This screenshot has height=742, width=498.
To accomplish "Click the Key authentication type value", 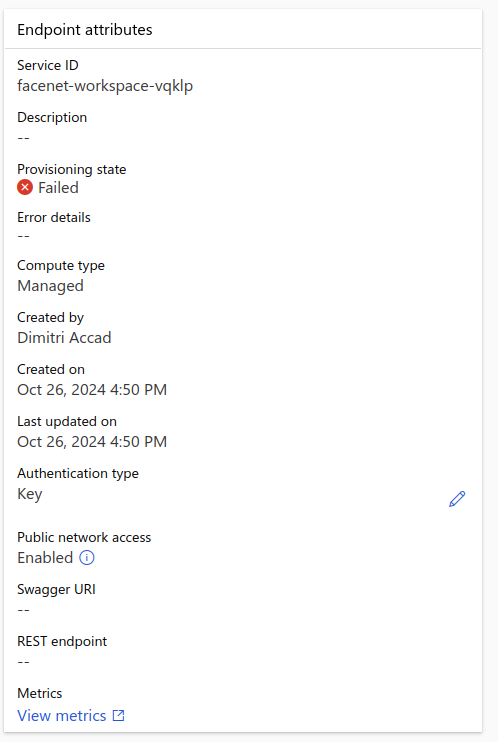I will pos(30,494).
